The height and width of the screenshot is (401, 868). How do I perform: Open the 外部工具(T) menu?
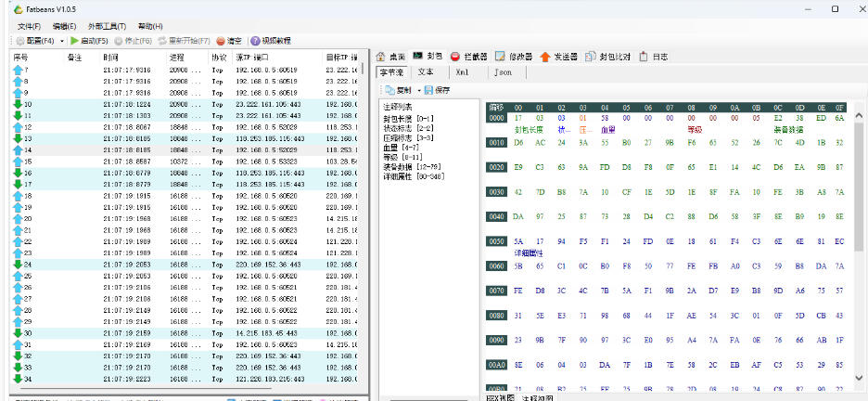tap(107, 26)
